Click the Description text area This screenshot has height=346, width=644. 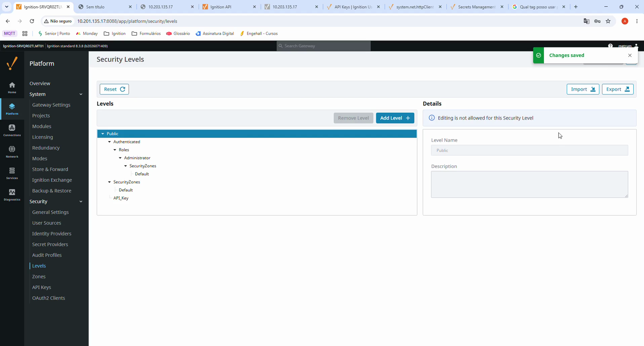click(x=529, y=184)
